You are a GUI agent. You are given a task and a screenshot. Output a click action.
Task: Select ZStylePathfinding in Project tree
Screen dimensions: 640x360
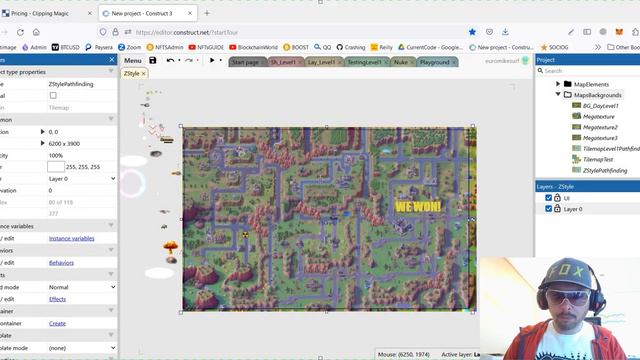(605, 171)
